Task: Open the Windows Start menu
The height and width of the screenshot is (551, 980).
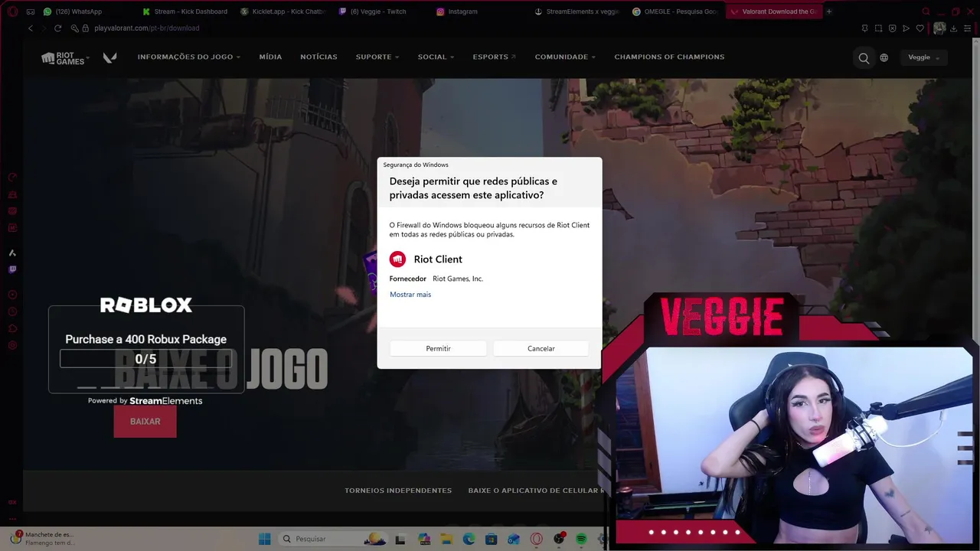Action: 264,539
